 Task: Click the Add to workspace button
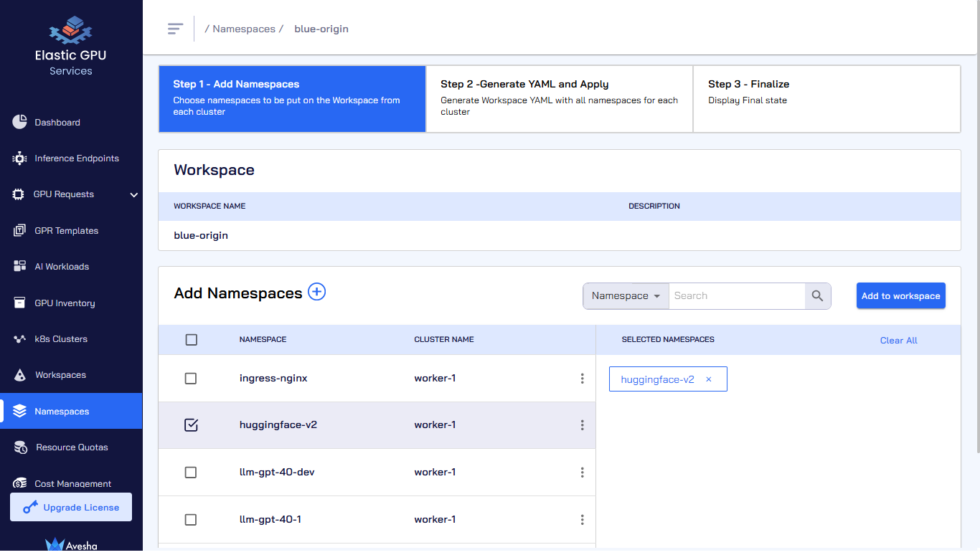[901, 296]
